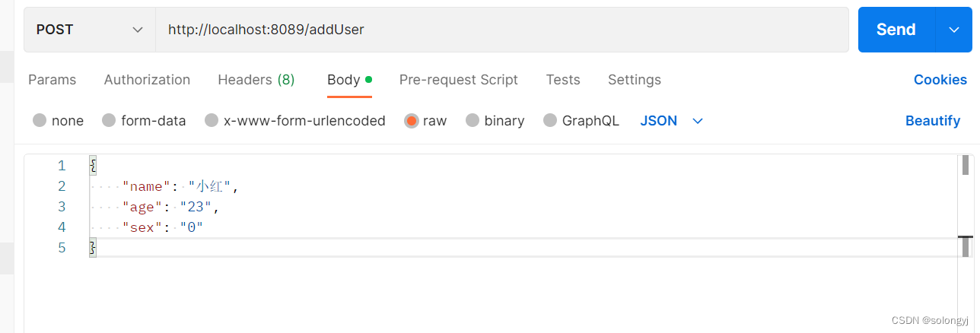Image resolution: width=980 pixels, height=333 pixels.
Task: Open the Pre-request Script tab
Action: (x=459, y=80)
